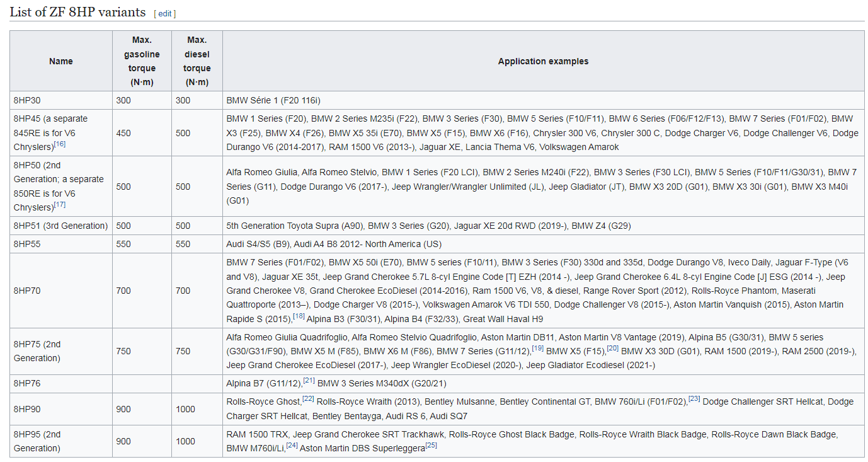The image size is (868, 462).
Task: Click the edit link beside the section heading
Action: (x=164, y=13)
